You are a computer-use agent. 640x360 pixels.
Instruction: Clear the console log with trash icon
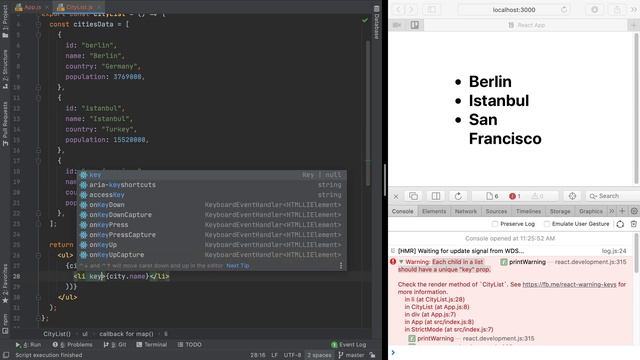(633, 224)
